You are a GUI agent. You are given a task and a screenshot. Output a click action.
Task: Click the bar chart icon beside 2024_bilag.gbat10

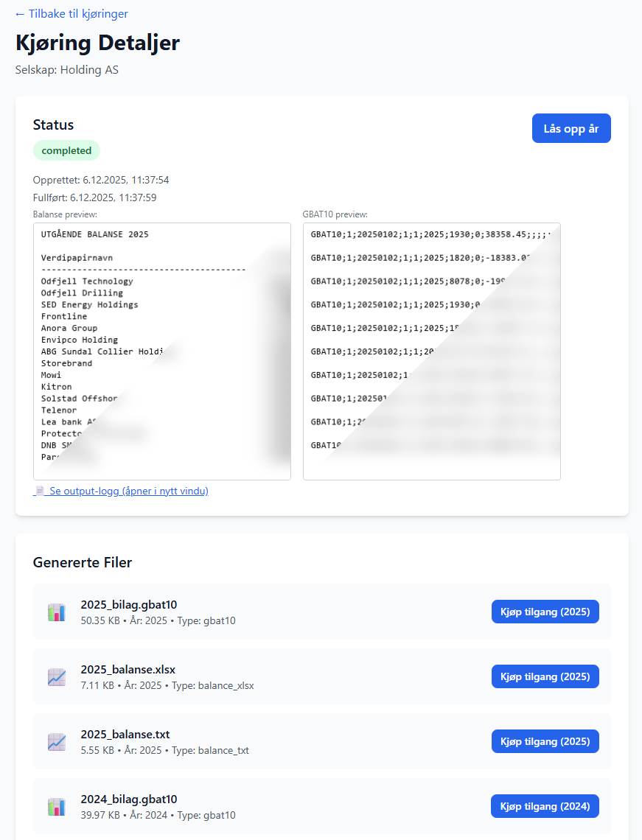pyautogui.click(x=57, y=806)
